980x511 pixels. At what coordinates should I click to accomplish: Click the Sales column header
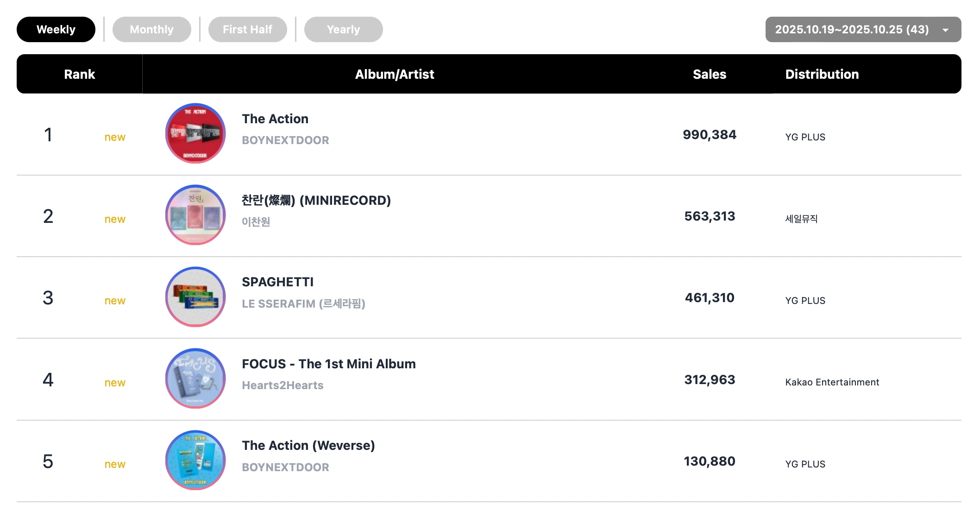click(709, 74)
